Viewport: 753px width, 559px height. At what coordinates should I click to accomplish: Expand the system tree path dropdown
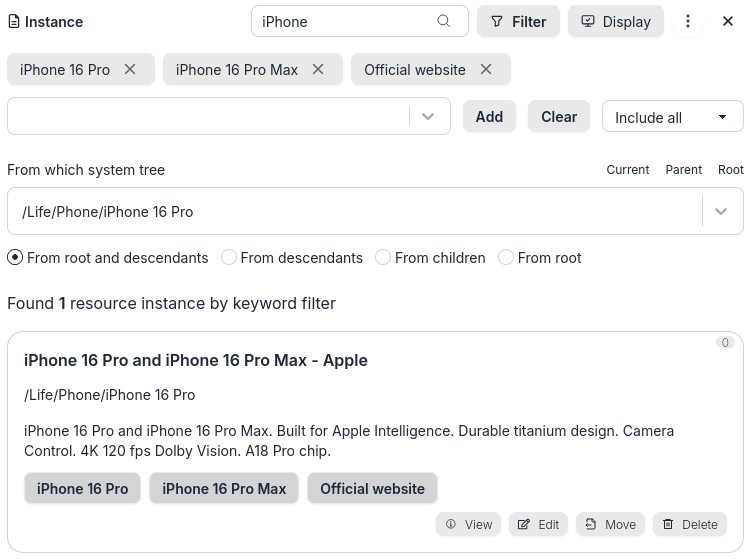[721, 212]
